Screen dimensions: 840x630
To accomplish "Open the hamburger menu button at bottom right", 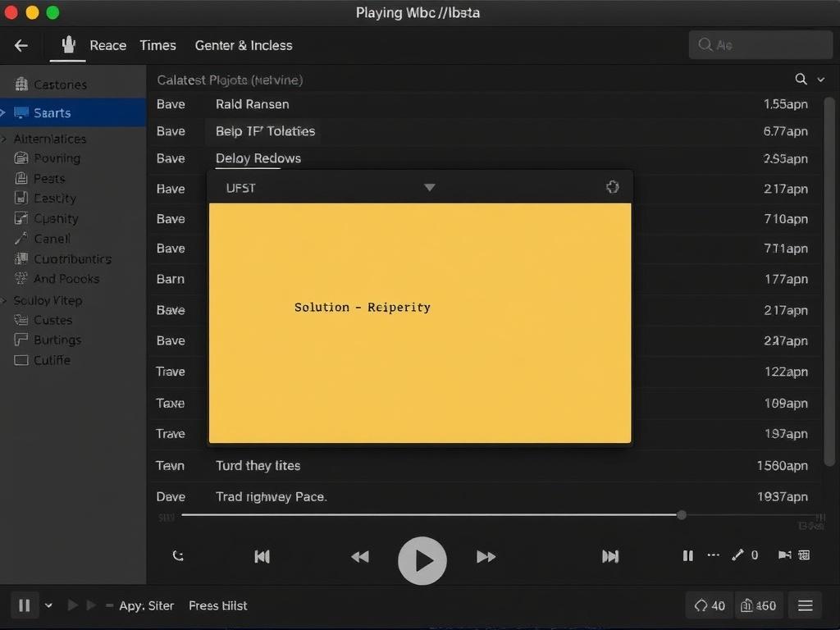I will 805,605.
